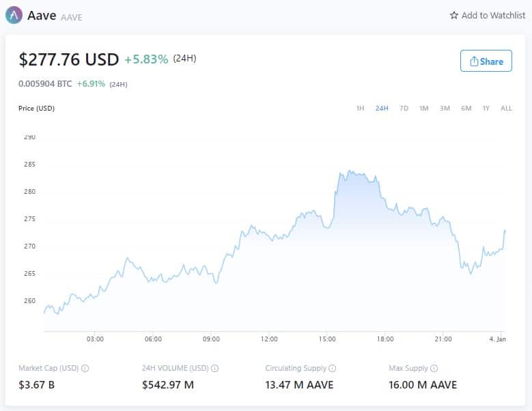Click the 4. Jan axis label
The image size is (532, 411).
(x=497, y=339)
